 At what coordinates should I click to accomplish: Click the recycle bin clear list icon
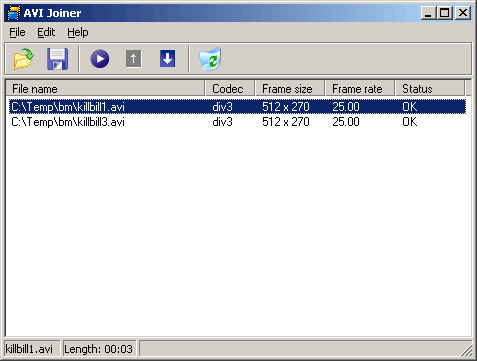click(210, 59)
